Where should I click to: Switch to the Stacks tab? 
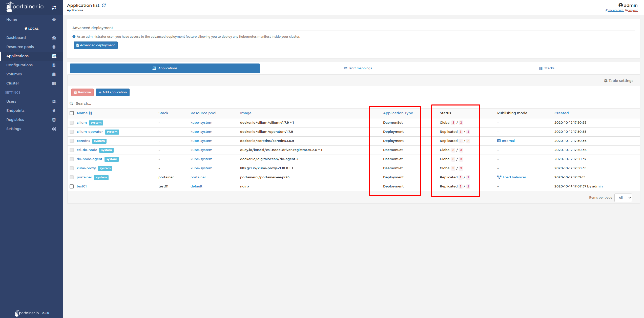pos(547,68)
